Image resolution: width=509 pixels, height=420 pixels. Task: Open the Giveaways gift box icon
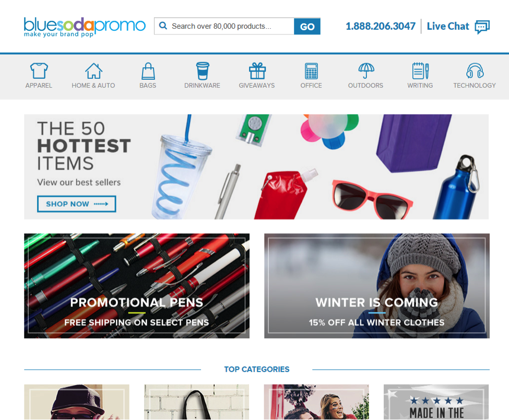[257, 71]
